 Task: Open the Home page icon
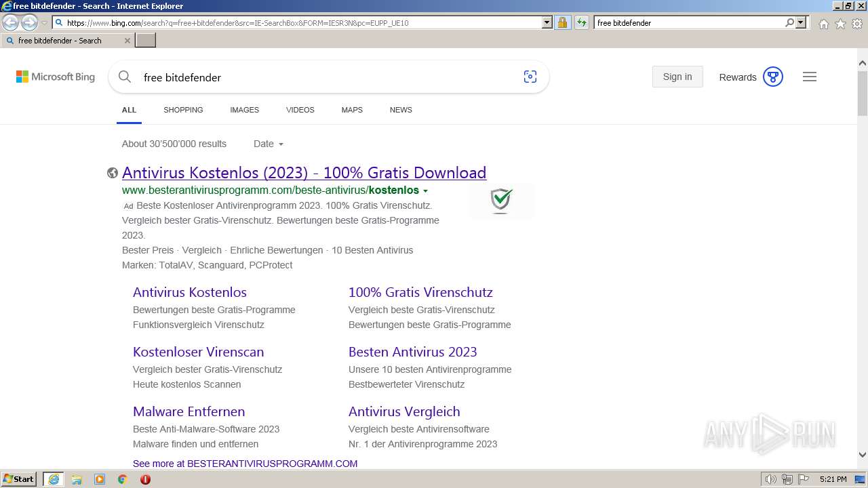pyautogui.click(x=823, y=24)
